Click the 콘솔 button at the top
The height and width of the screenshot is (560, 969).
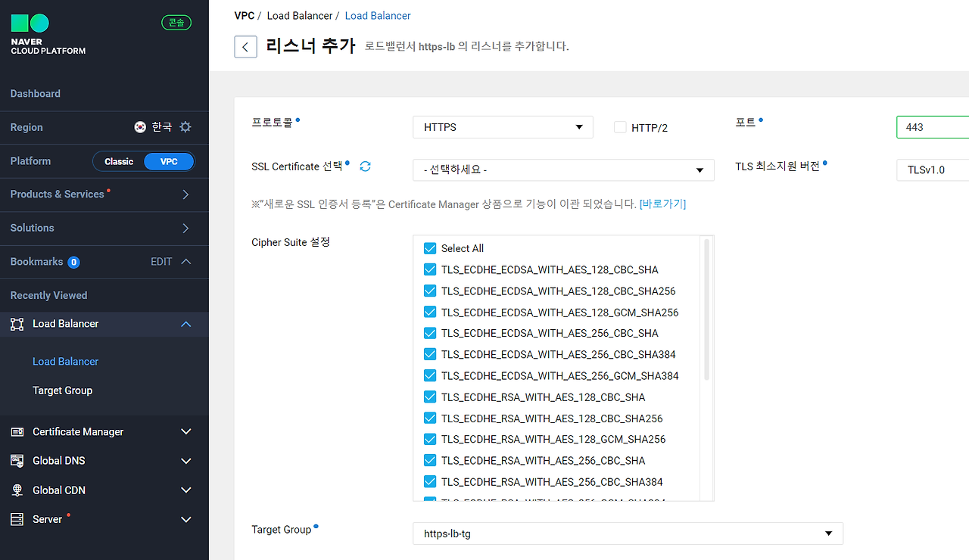click(x=176, y=22)
